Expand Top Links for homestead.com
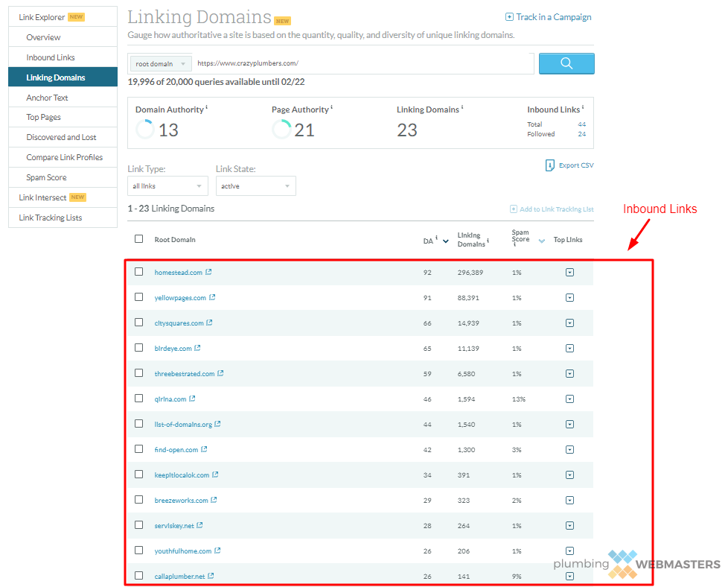This screenshot has width=728, height=587. click(569, 273)
